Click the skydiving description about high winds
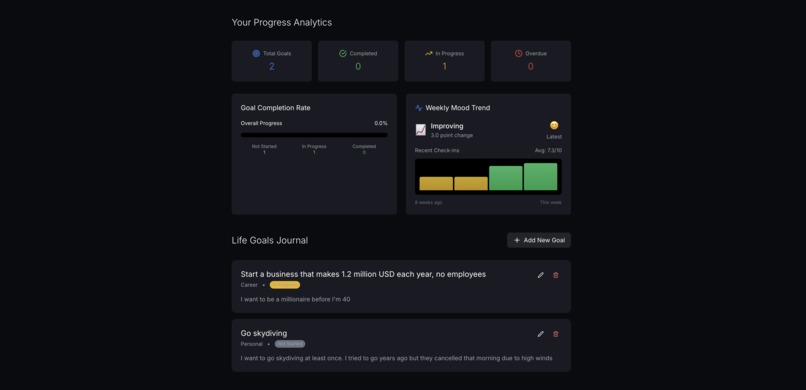The height and width of the screenshot is (390, 806). [x=396, y=358]
